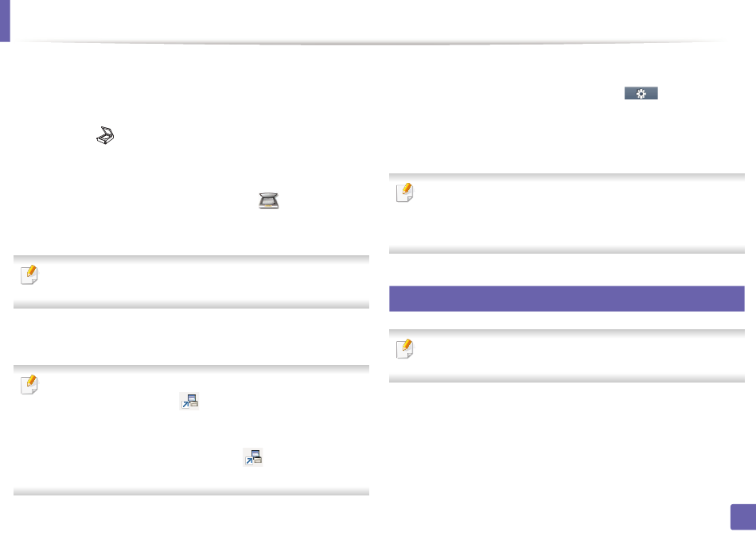756x536 pixels.
Task: Open settings with the dark gear button
Action: [641, 93]
